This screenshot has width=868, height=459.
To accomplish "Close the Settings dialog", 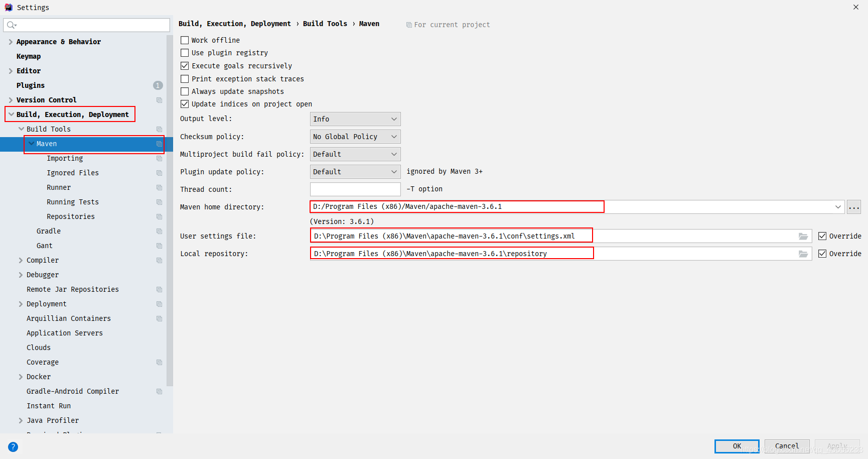I will [856, 7].
